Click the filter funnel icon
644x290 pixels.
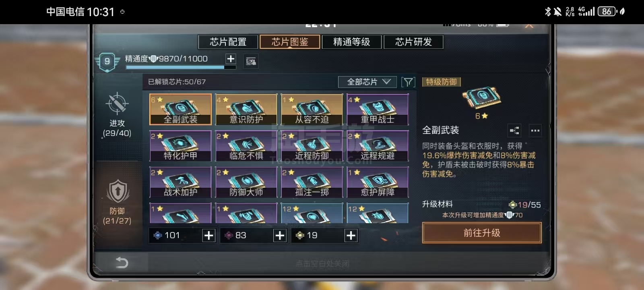pyautogui.click(x=408, y=82)
